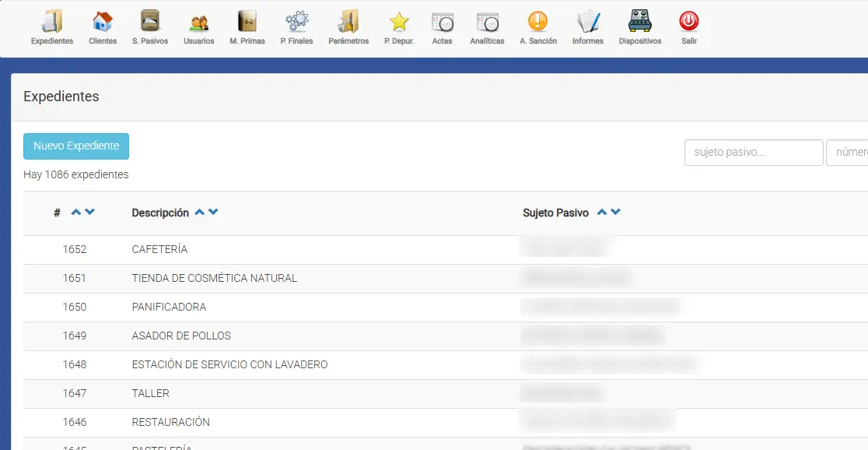The height and width of the screenshot is (450, 868).
Task: Click the P. Depur. star icon
Action: [399, 23]
